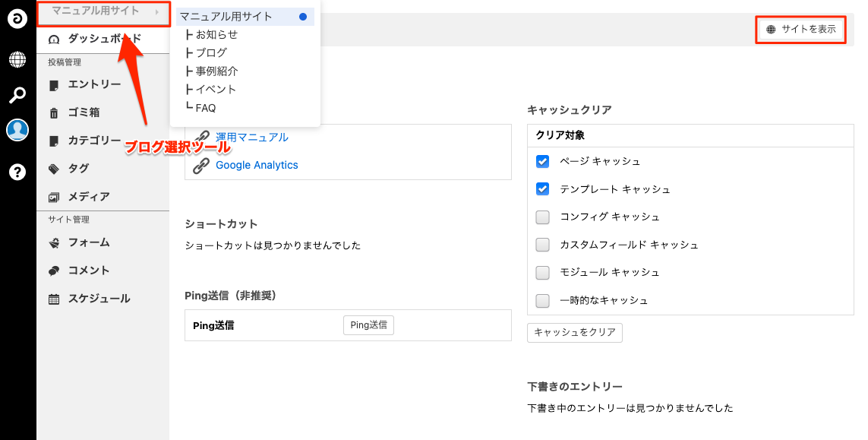
Task: Open the ゴミ箱 trash menu item
Action: 84,112
